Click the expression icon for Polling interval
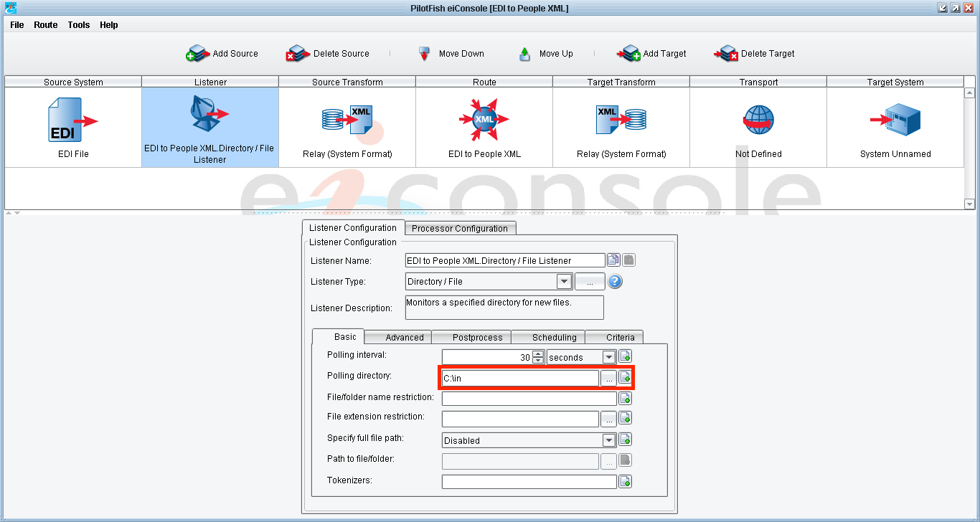980x522 pixels. [x=625, y=356]
